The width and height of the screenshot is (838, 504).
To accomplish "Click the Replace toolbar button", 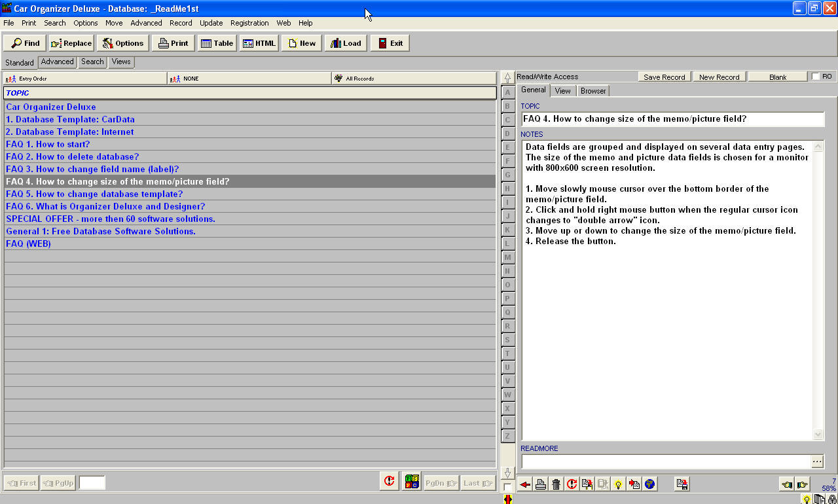I will 71,43.
